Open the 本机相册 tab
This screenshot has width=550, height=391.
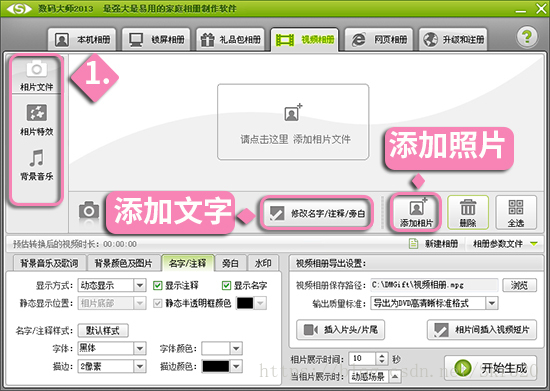point(82,39)
